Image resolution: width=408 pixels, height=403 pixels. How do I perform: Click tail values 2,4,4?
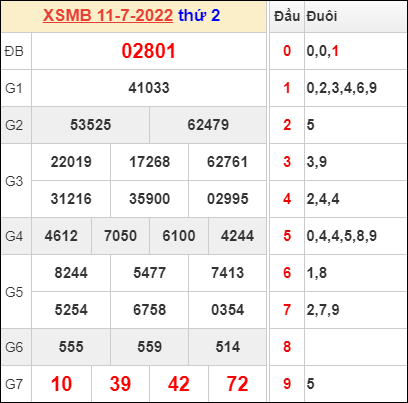point(323,199)
